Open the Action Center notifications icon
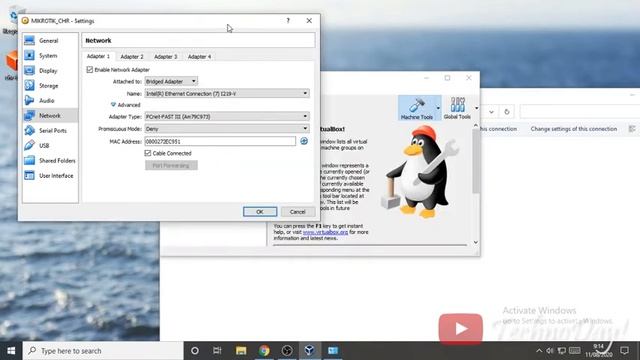This screenshot has height=360, width=640. click(x=624, y=351)
